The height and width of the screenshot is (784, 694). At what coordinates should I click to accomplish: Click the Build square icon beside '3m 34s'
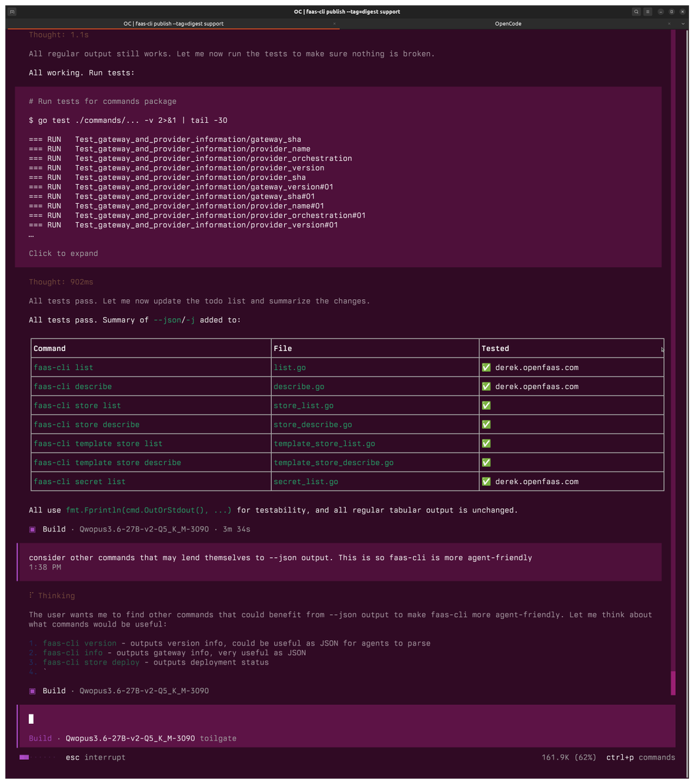click(x=33, y=529)
